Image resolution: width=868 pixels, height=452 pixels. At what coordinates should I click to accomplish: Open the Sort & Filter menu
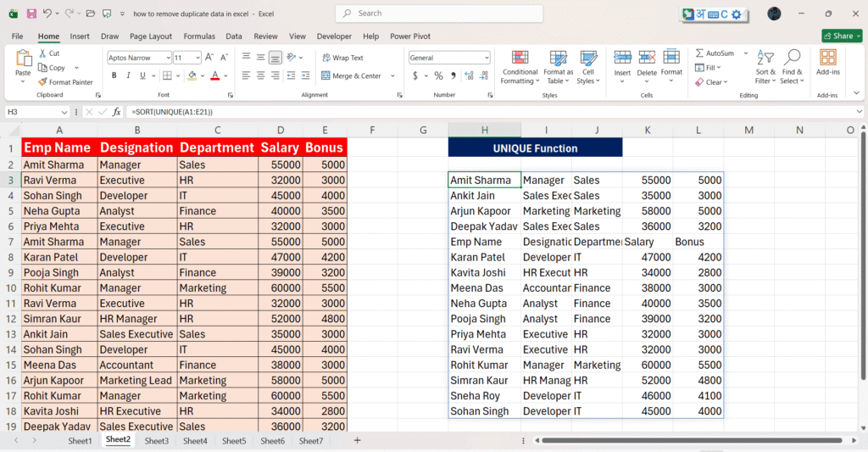tap(765, 66)
